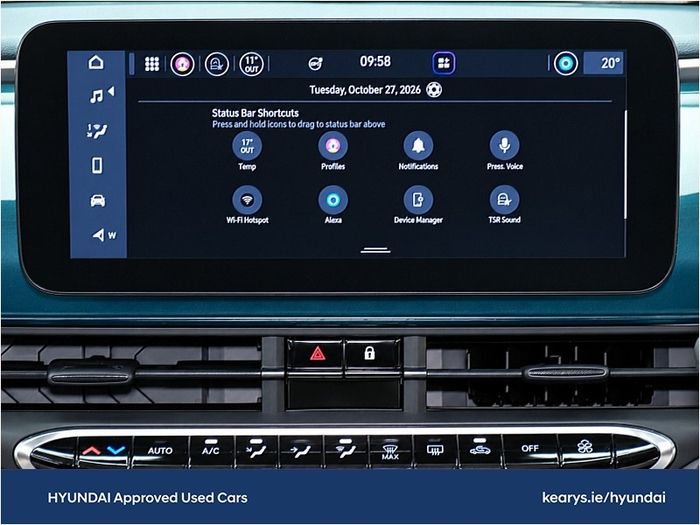Select the airflow button right of A/C
Screen dimensions: 700x525
pyautogui.click(x=256, y=450)
